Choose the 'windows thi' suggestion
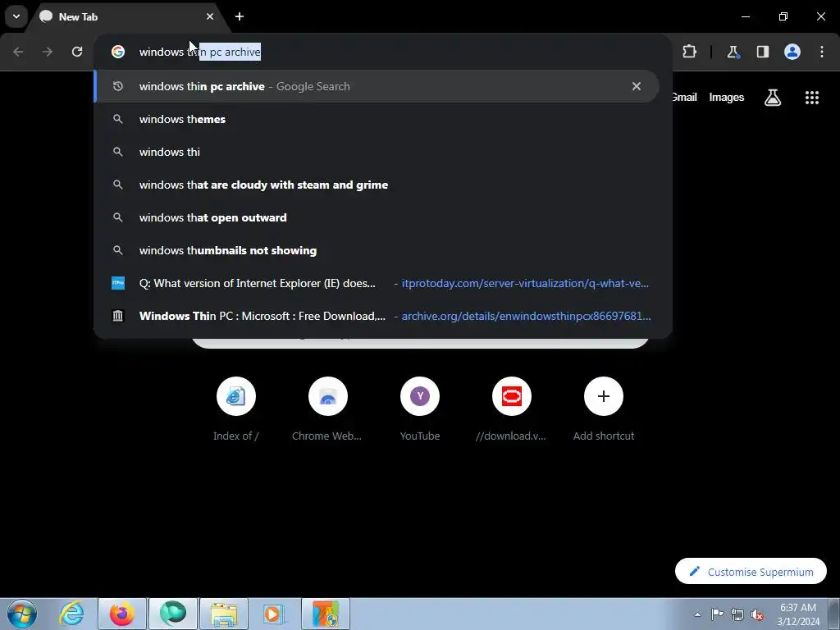The image size is (840, 630). point(377,152)
